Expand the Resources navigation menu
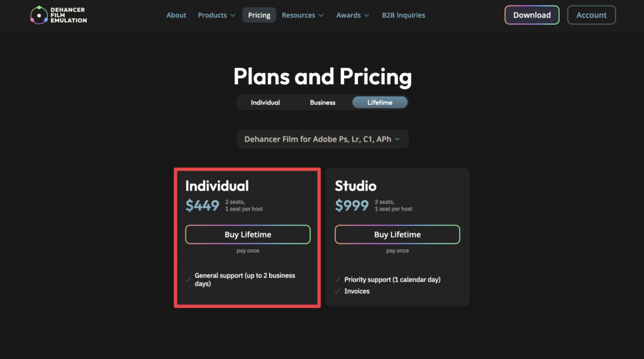 tap(303, 15)
